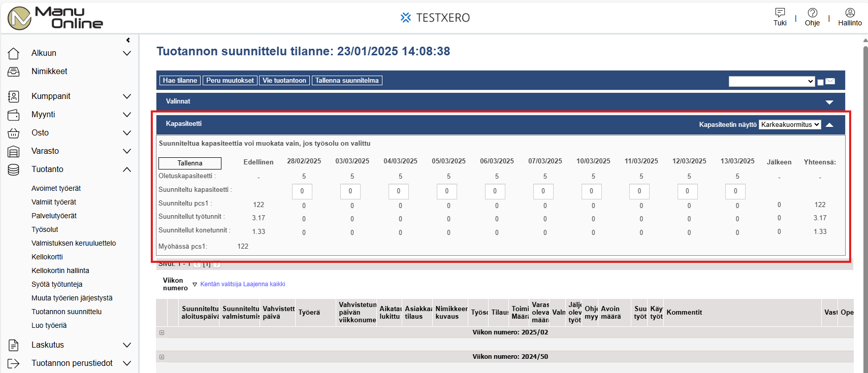
Task: Open Kellokortin hallinta submenu item
Action: point(60,270)
